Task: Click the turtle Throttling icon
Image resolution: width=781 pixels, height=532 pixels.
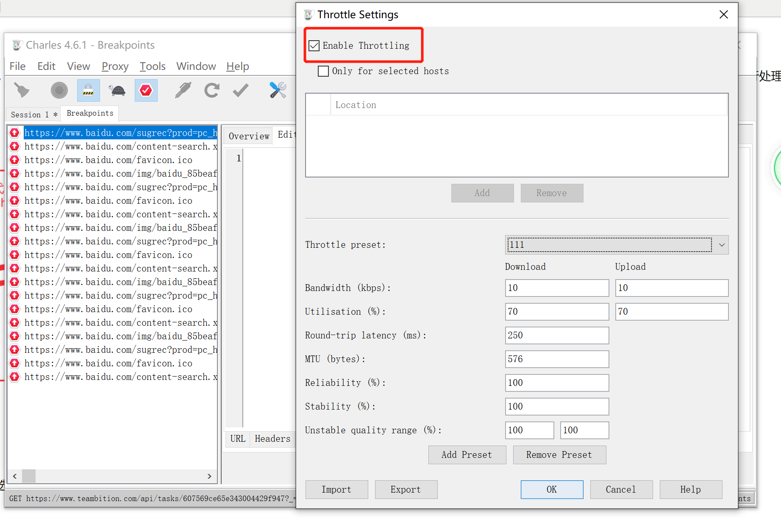Action: (x=117, y=90)
